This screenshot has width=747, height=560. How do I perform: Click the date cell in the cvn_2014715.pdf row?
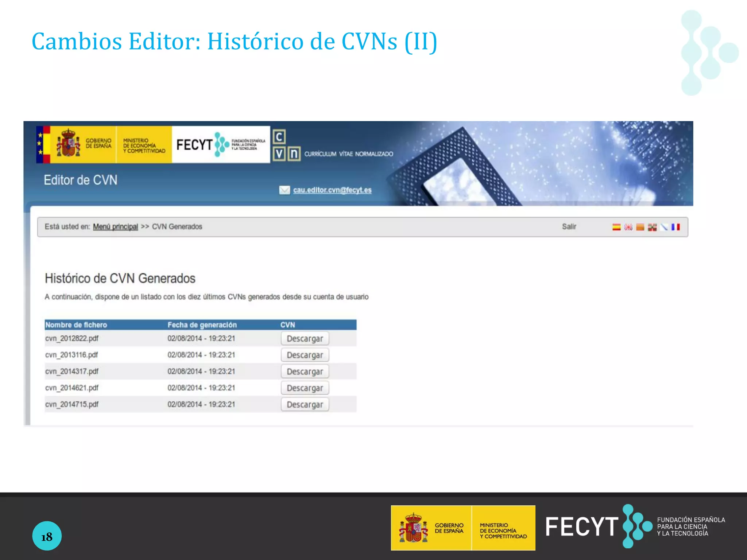[201, 404]
